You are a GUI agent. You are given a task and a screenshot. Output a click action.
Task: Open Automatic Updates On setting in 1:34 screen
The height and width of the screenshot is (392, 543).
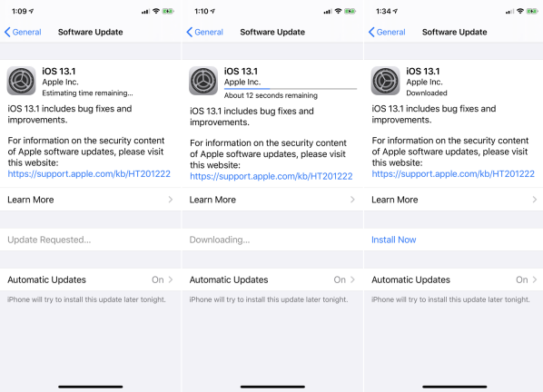(454, 279)
